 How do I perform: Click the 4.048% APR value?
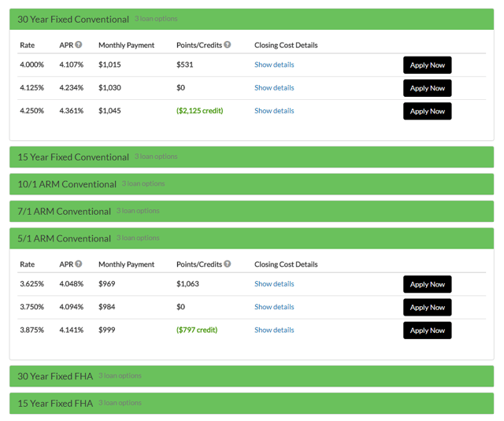72,284
